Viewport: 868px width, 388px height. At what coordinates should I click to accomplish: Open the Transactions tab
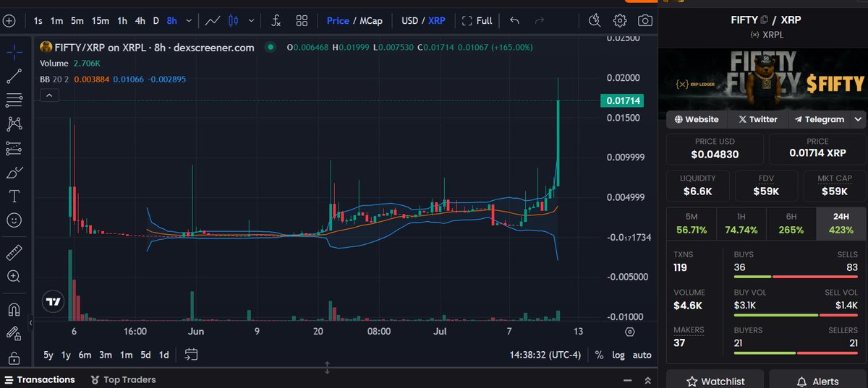click(40, 379)
